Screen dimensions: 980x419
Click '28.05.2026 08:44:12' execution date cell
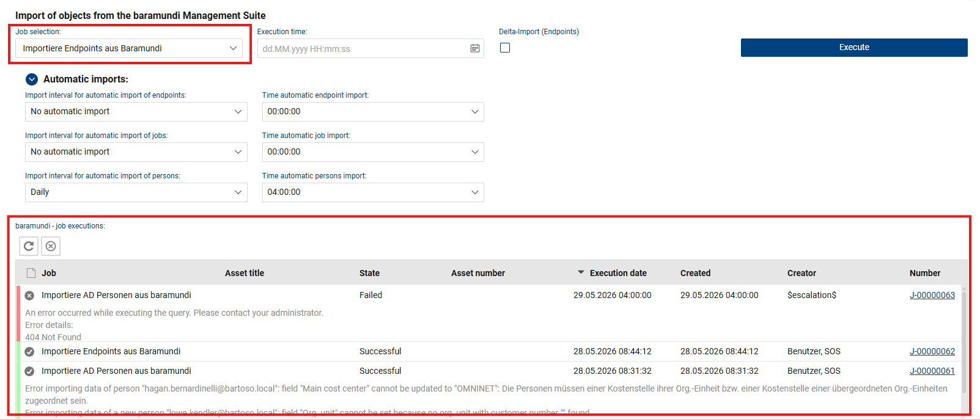pos(613,351)
